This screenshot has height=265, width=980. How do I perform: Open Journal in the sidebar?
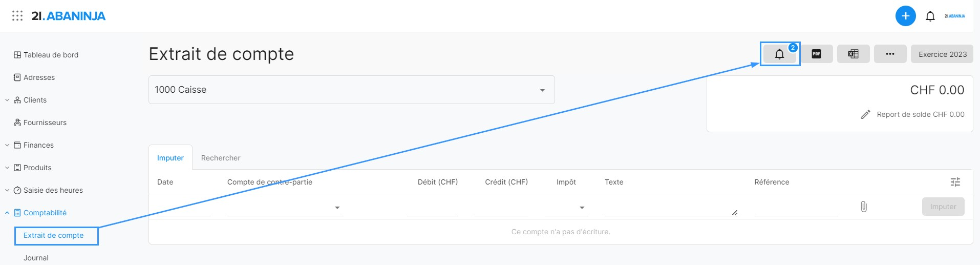click(36, 258)
